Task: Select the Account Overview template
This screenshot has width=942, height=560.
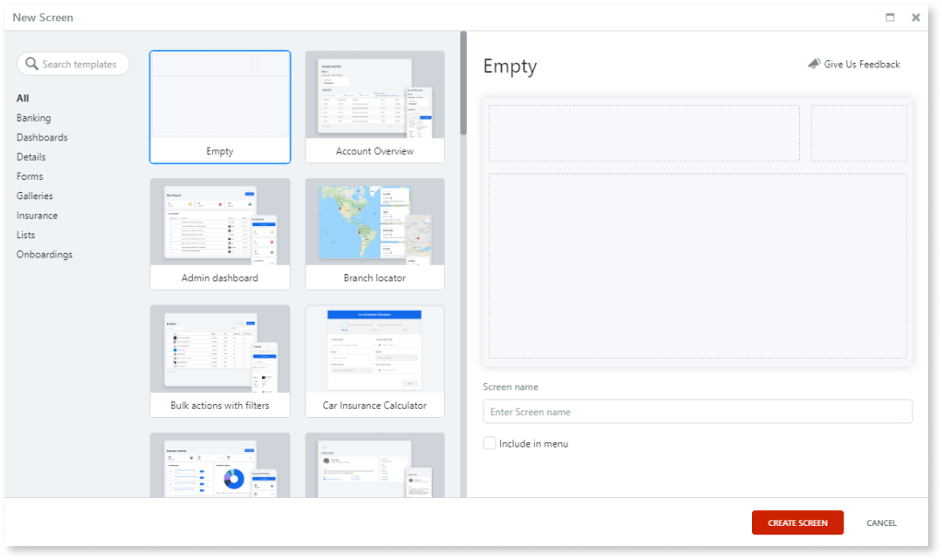Action: pos(375,106)
